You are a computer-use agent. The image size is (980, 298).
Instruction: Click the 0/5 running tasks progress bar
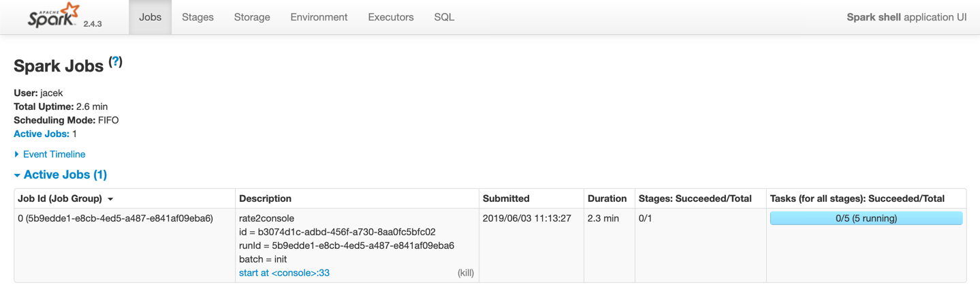(x=866, y=218)
